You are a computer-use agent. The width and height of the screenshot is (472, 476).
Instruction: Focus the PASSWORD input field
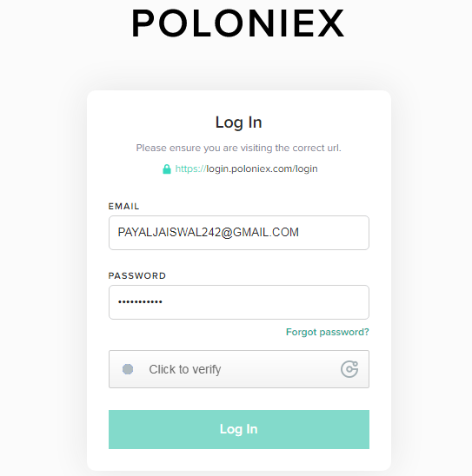coord(239,302)
